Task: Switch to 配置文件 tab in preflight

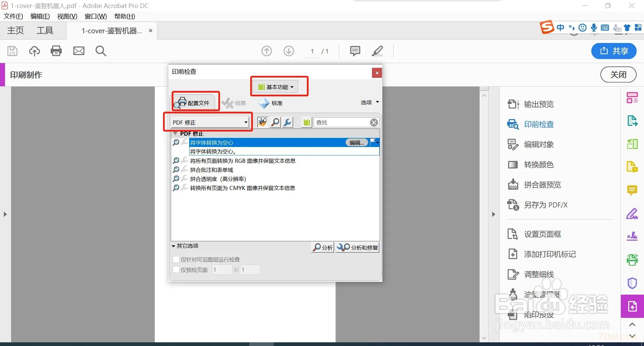Action: click(194, 102)
